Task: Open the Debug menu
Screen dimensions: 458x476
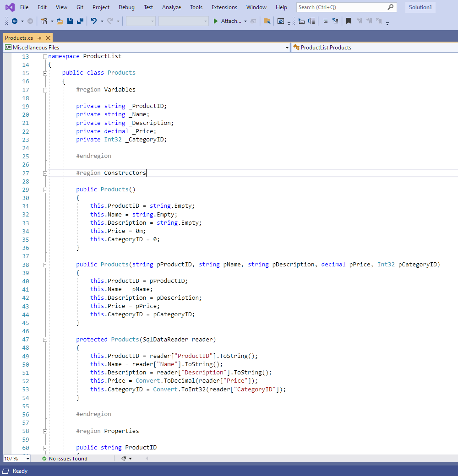Action: tap(126, 7)
